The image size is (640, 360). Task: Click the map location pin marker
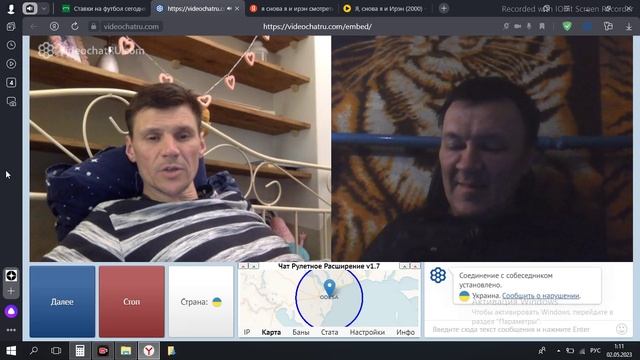tap(329, 287)
